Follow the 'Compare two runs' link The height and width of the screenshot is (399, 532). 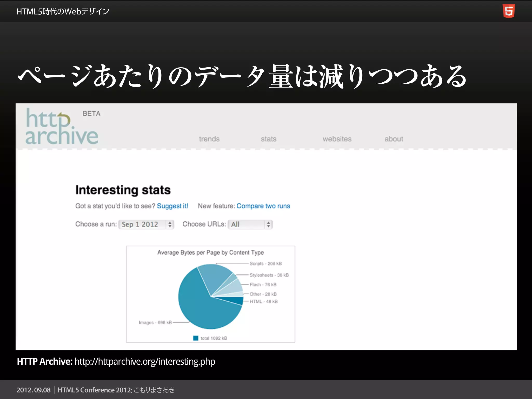tap(263, 206)
